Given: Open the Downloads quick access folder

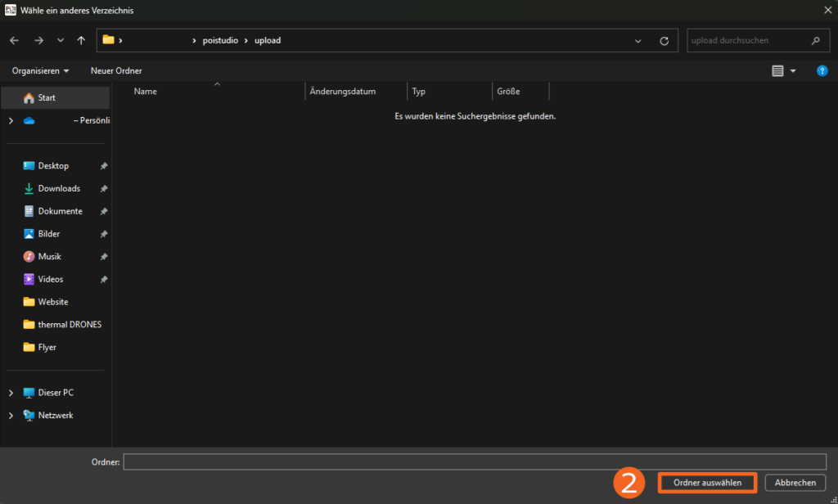Looking at the screenshot, I should [x=59, y=188].
